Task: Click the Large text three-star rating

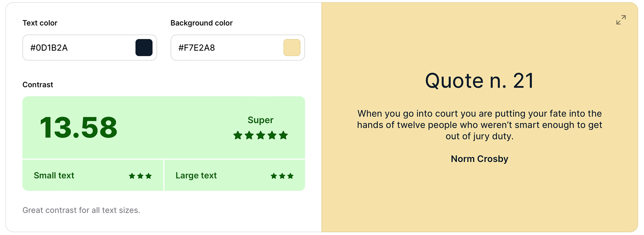Action: [x=282, y=176]
